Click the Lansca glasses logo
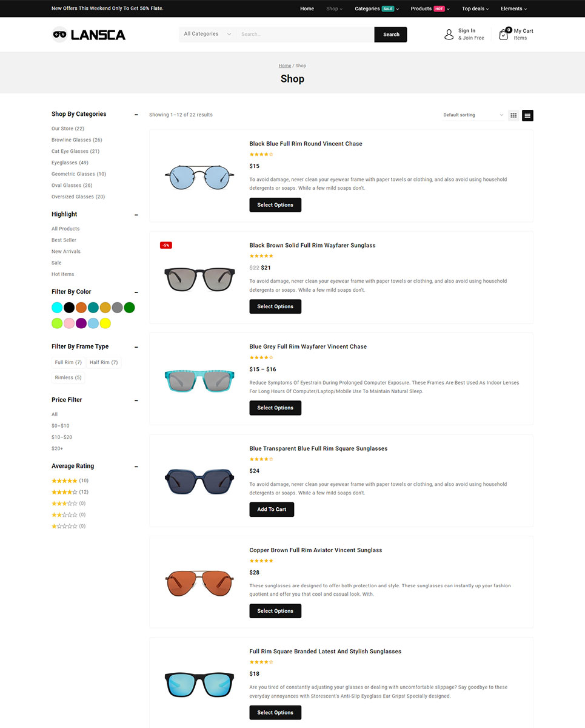The height and width of the screenshot is (728, 585). pos(89,35)
